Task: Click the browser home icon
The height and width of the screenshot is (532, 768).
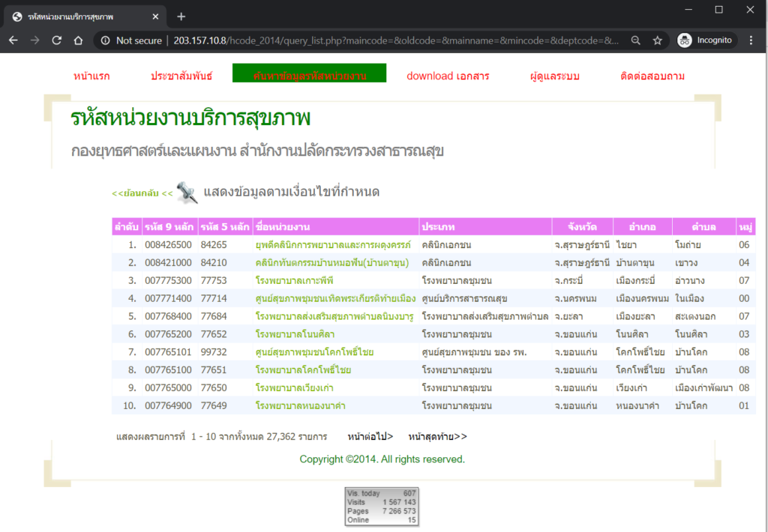Action: pos(78,40)
